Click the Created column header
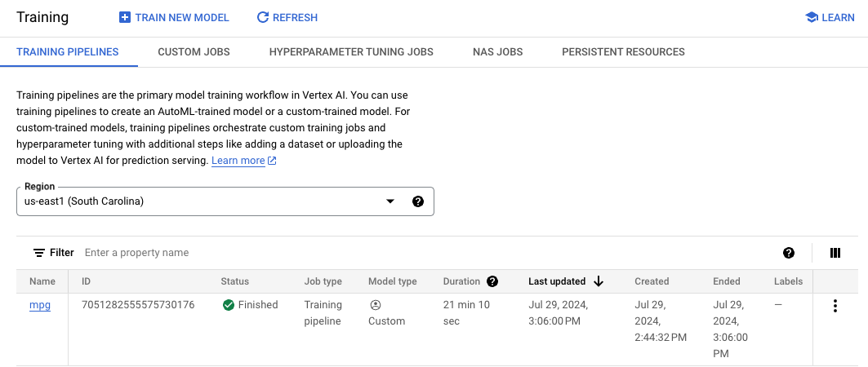This screenshot has height=367, width=868. 652,281
